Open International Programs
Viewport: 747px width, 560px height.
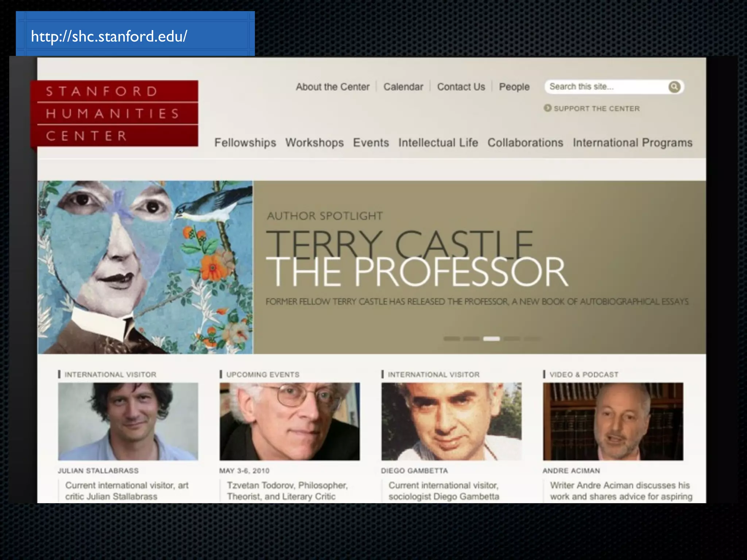(x=632, y=143)
